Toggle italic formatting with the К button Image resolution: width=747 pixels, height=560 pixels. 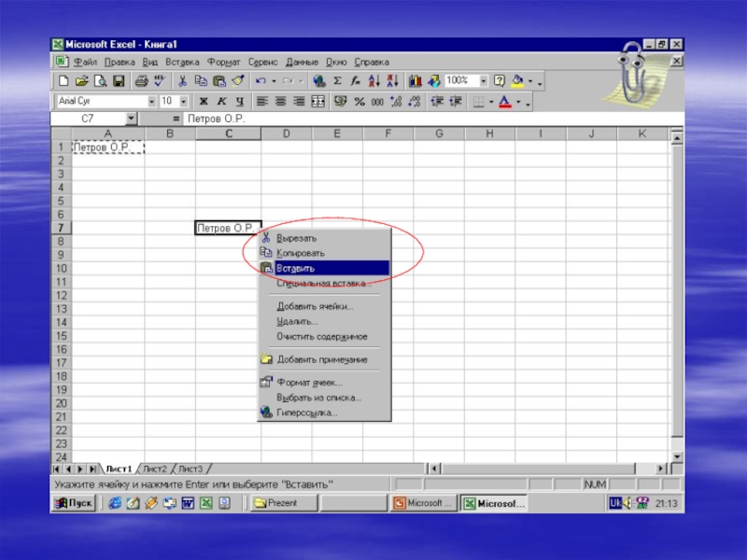[221, 101]
